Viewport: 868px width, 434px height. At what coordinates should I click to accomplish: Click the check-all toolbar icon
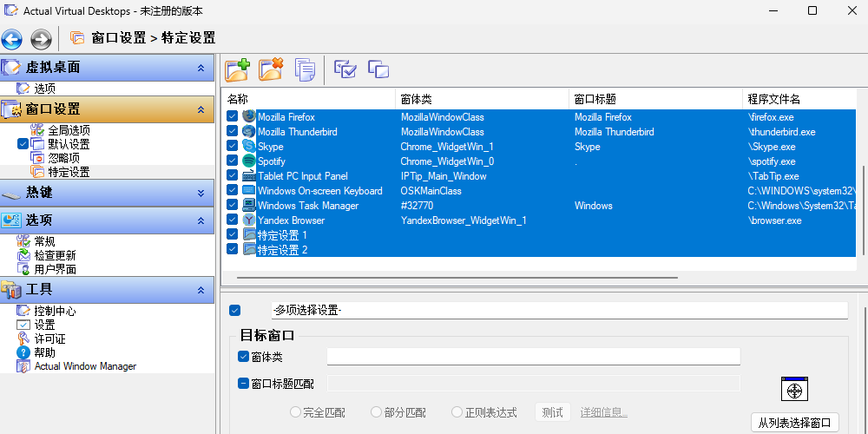[345, 69]
